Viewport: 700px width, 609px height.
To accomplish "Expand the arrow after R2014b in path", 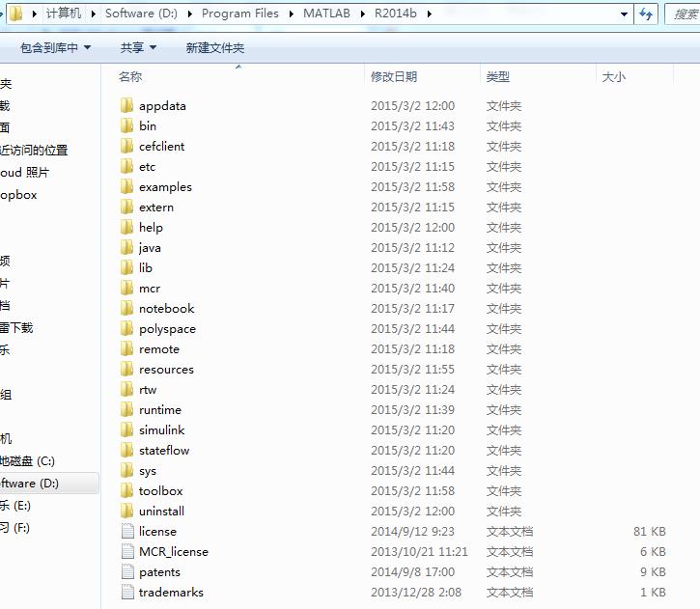I will tap(430, 14).
